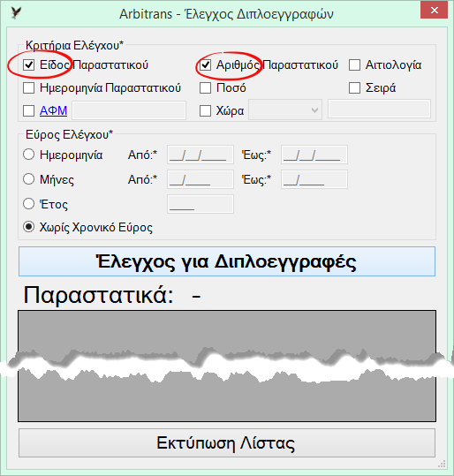Uncheck the Είδος Παραστατικού checkbox
Viewport: 454px width, 476px height.
pyautogui.click(x=28, y=65)
